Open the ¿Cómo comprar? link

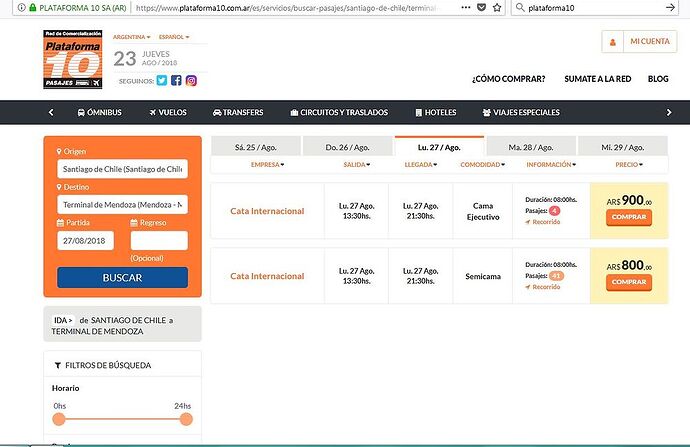click(x=508, y=79)
